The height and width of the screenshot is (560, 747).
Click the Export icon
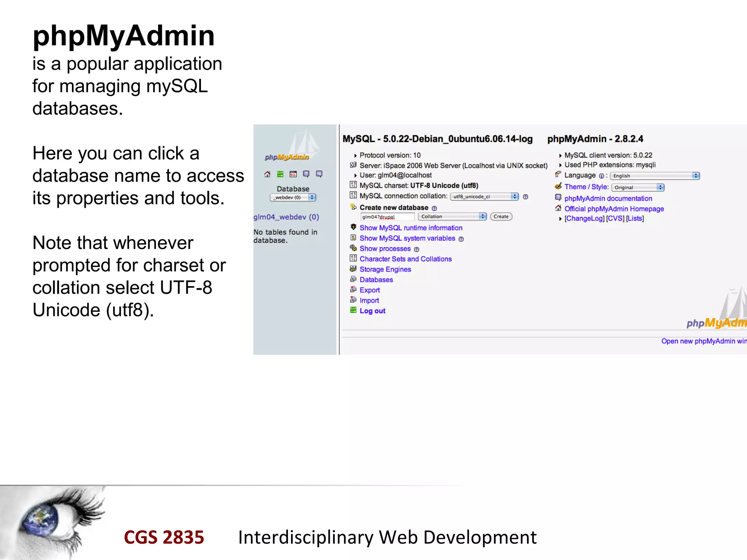(x=353, y=289)
